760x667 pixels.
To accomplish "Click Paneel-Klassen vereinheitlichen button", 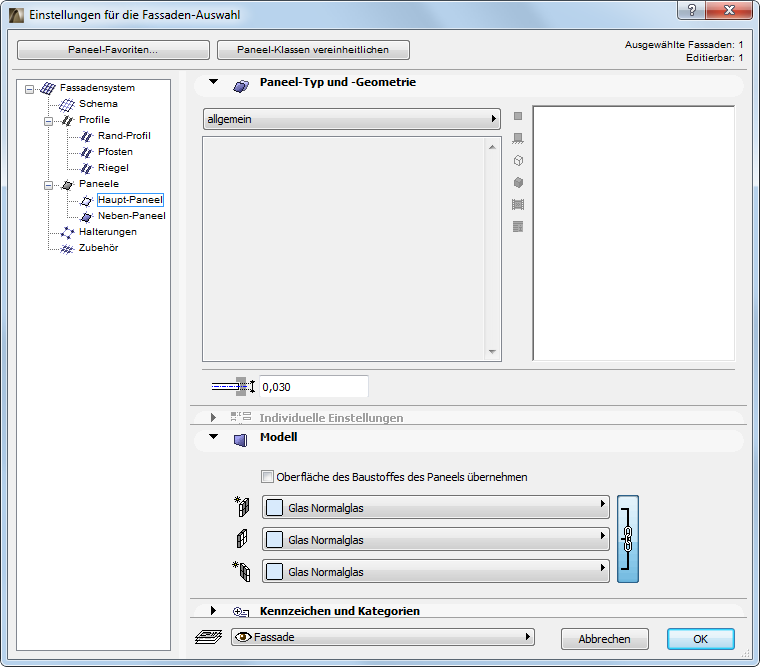I will coord(313,50).
